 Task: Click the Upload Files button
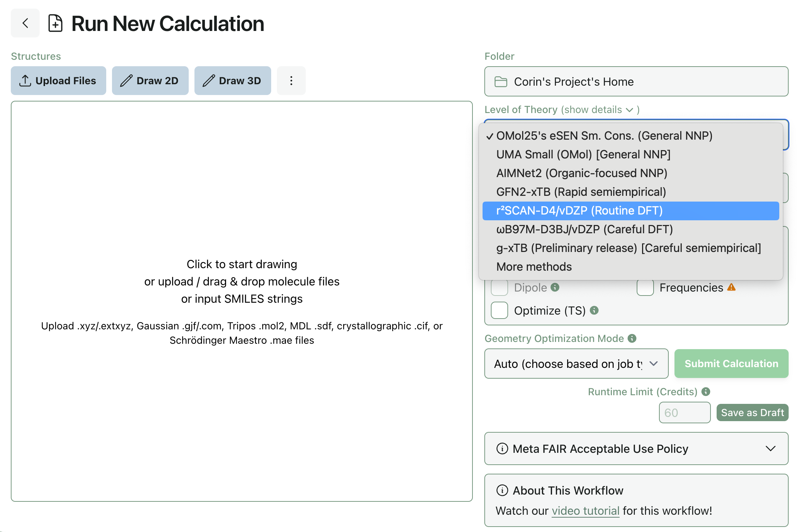coord(58,81)
